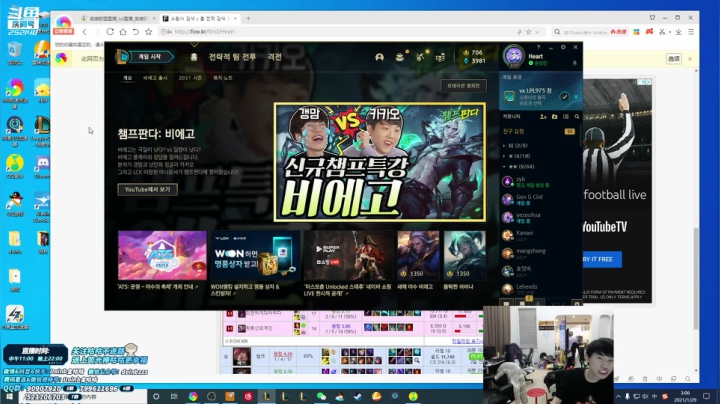Click the Home tab in League client

tap(194, 57)
